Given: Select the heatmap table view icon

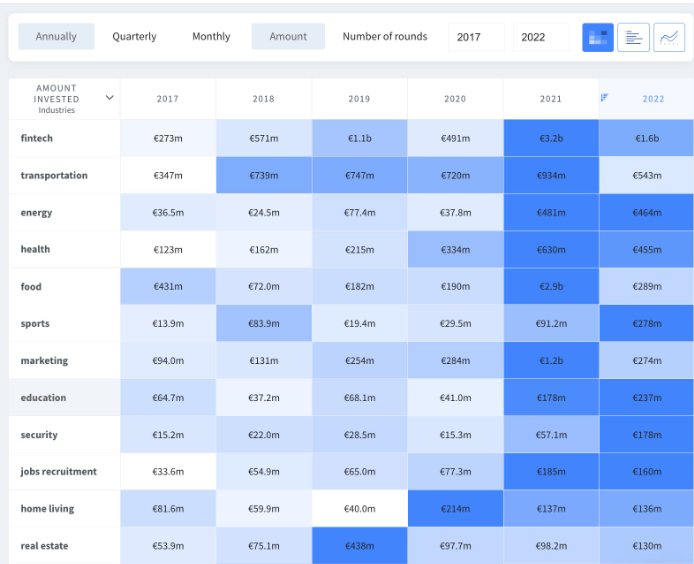Looking at the screenshot, I should 598,37.
